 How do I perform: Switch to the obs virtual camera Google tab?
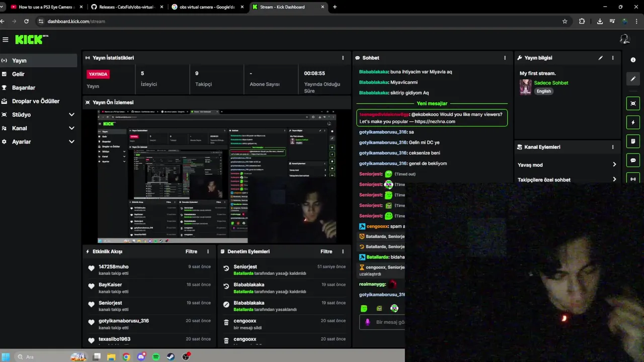207,7
